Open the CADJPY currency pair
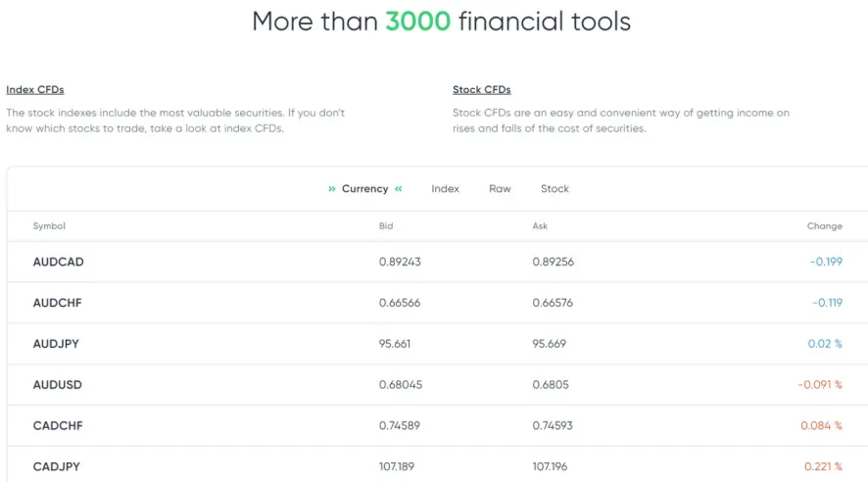Image resolution: width=868 pixels, height=482 pixels. (57, 466)
